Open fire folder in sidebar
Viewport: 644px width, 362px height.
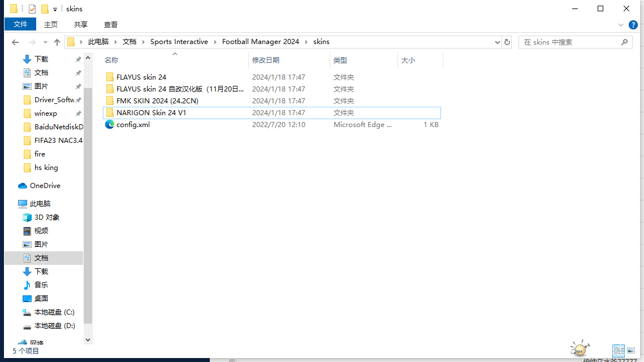click(40, 154)
